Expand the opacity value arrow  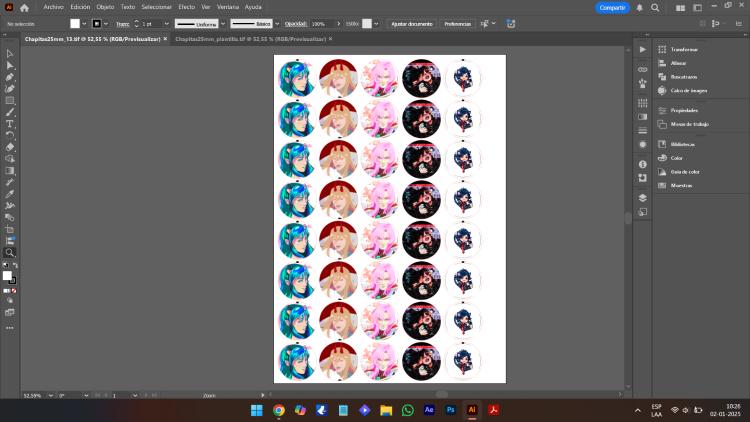[339, 24]
